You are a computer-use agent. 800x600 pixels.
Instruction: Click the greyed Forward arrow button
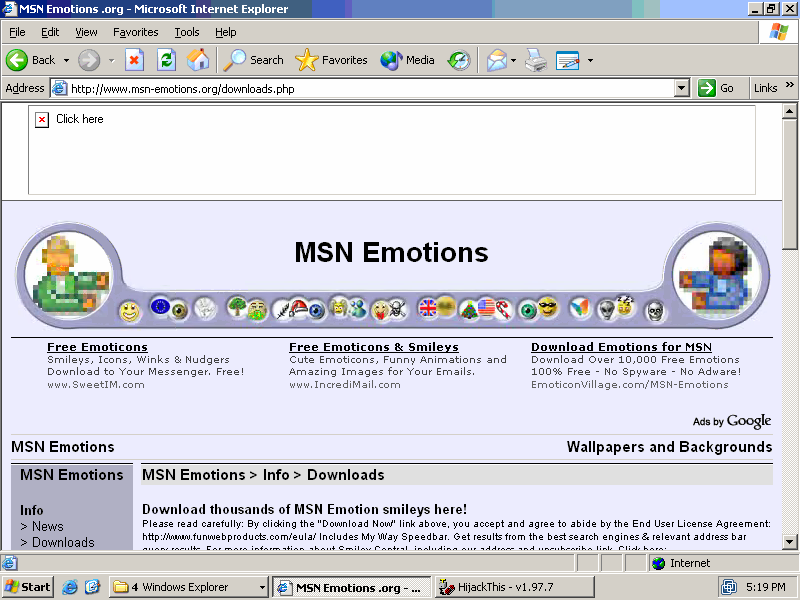pos(89,60)
